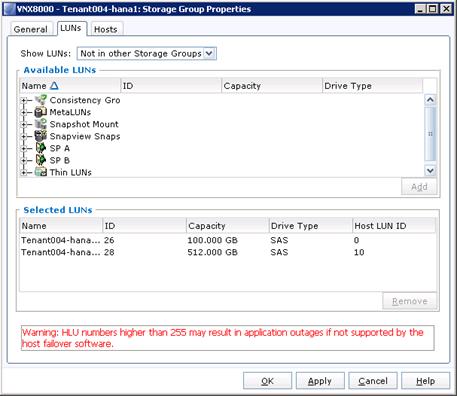Click the Snapshot Mount Points icon
The width and height of the screenshot is (457, 396).
pyautogui.click(x=41, y=124)
